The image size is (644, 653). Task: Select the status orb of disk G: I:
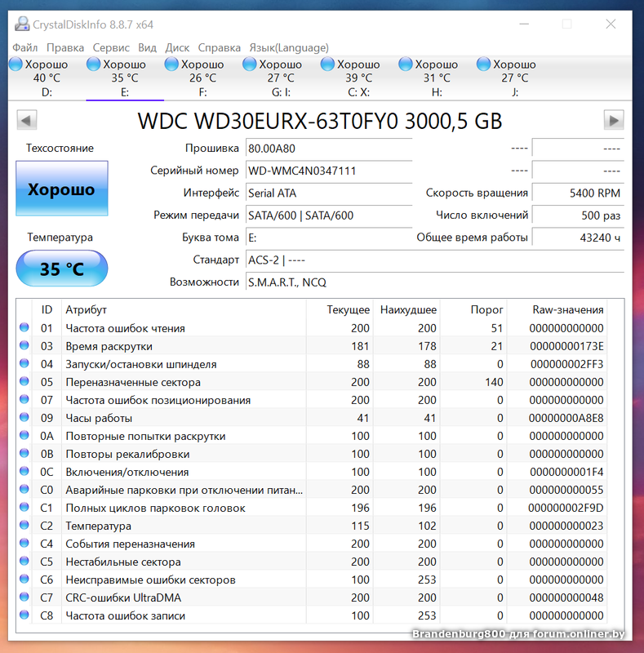[x=249, y=64]
